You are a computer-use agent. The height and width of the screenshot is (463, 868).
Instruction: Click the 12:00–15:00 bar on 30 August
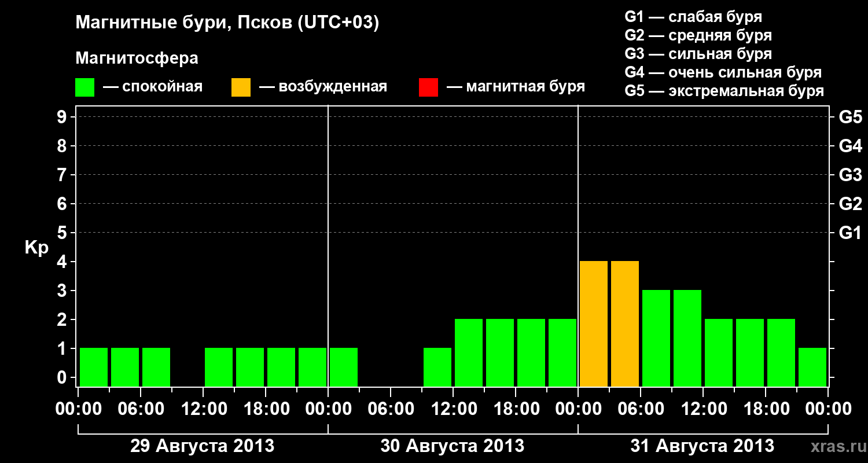(469, 352)
